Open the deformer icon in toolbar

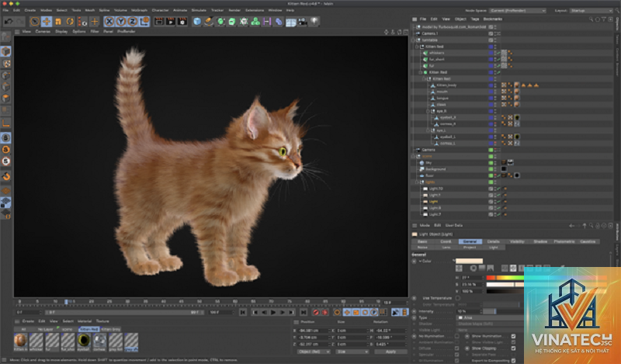point(279,22)
